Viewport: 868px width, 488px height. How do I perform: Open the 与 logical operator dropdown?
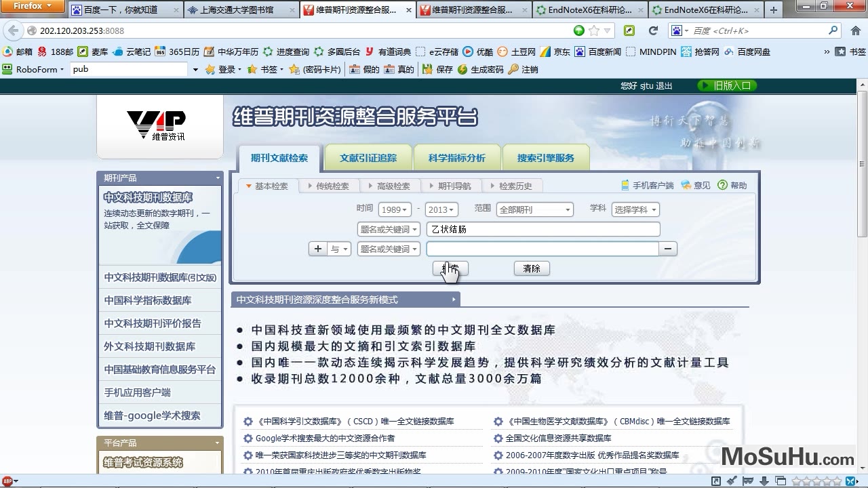click(x=339, y=249)
